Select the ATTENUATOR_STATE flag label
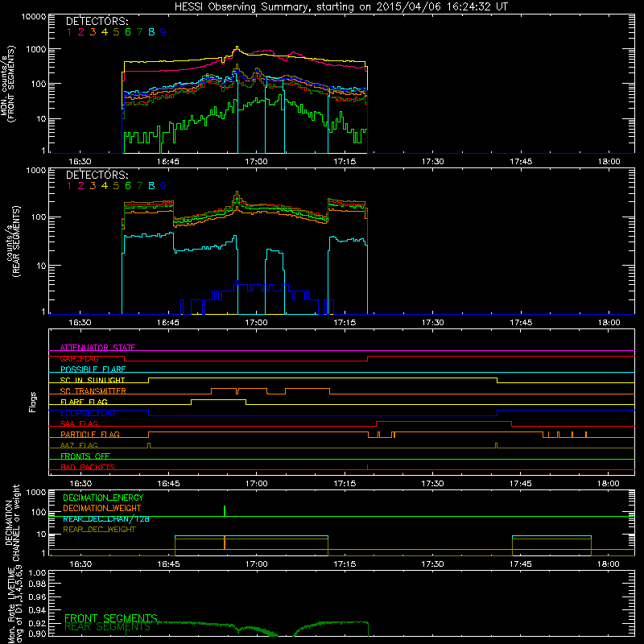The image size is (644, 644). click(x=97, y=348)
